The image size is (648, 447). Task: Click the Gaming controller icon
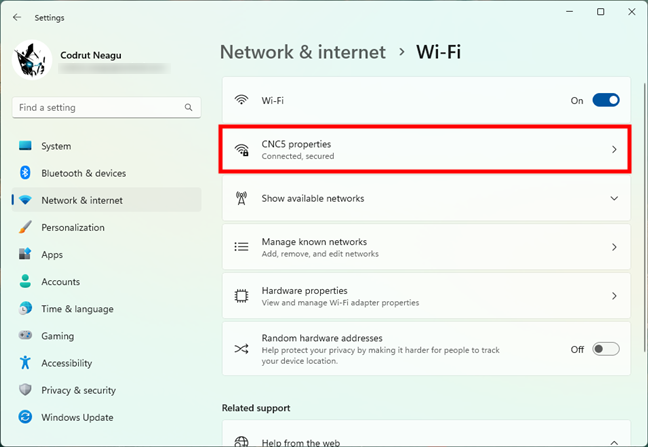coord(26,336)
